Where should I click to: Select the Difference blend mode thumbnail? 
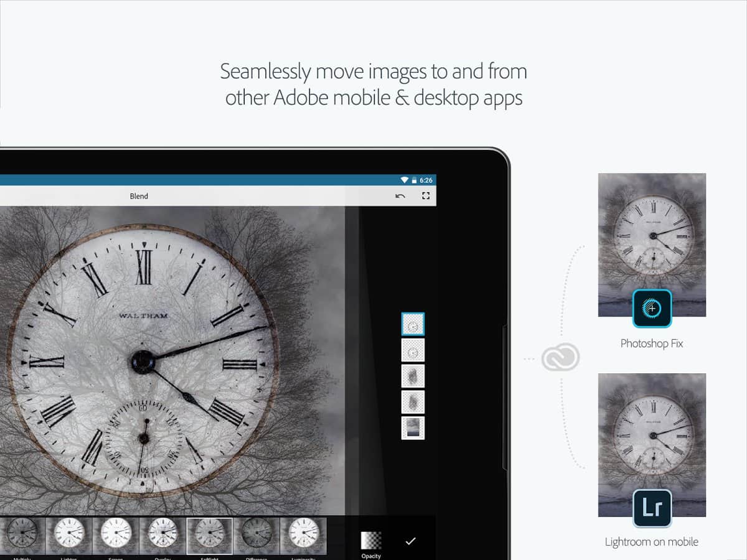(256, 536)
